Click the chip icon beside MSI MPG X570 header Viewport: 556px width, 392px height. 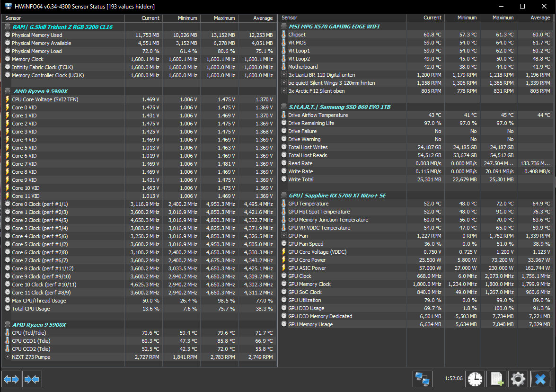pos(283,27)
